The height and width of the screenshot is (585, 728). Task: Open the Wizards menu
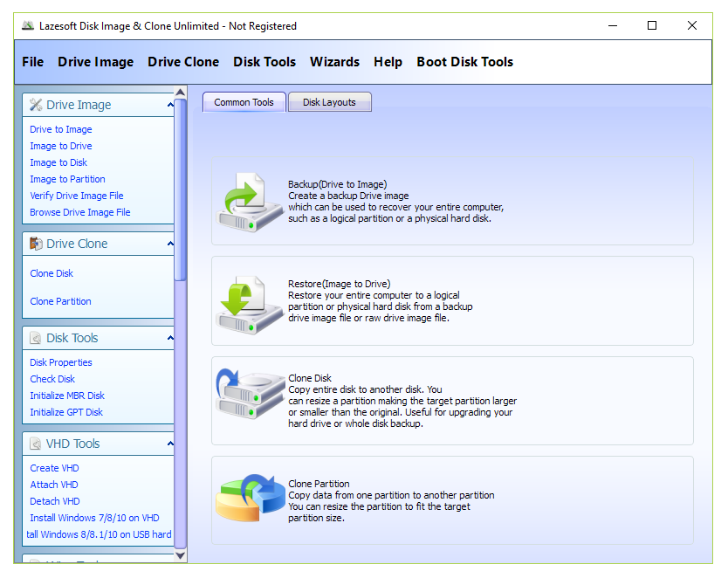coord(334,62)
